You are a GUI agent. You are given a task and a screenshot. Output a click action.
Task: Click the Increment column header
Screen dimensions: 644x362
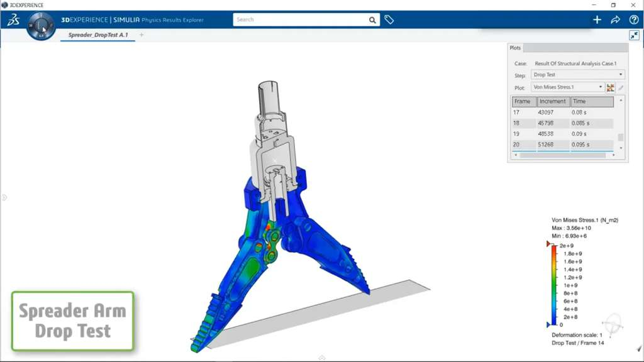(553, 101)
